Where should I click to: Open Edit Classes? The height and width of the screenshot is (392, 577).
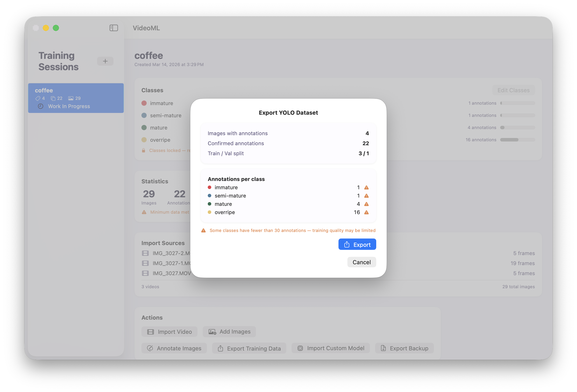coord(513,90)
